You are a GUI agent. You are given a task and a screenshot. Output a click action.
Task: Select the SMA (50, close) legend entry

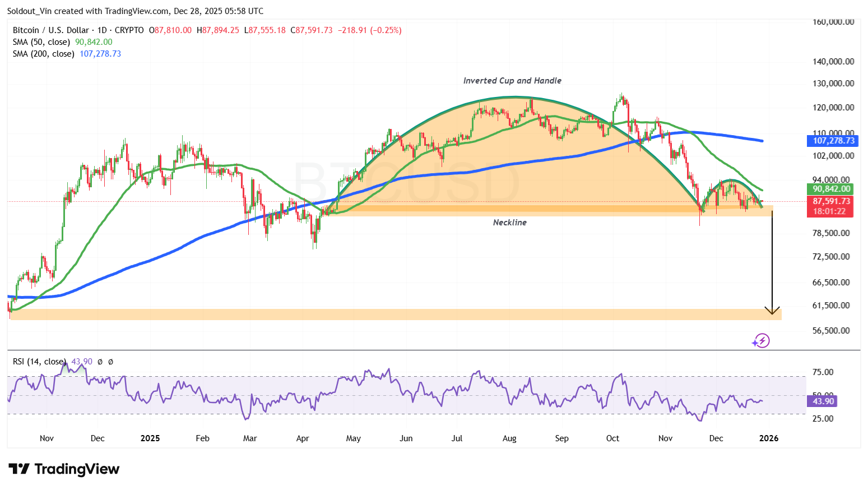[41, 41]
